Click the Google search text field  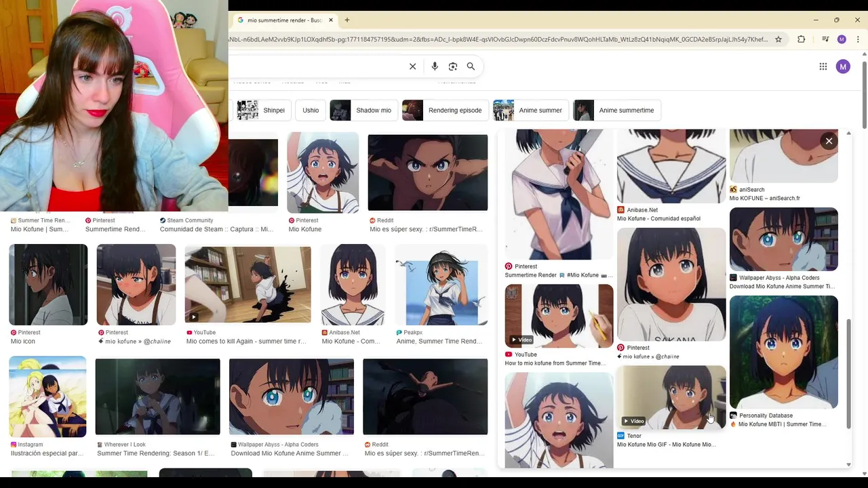315,66
